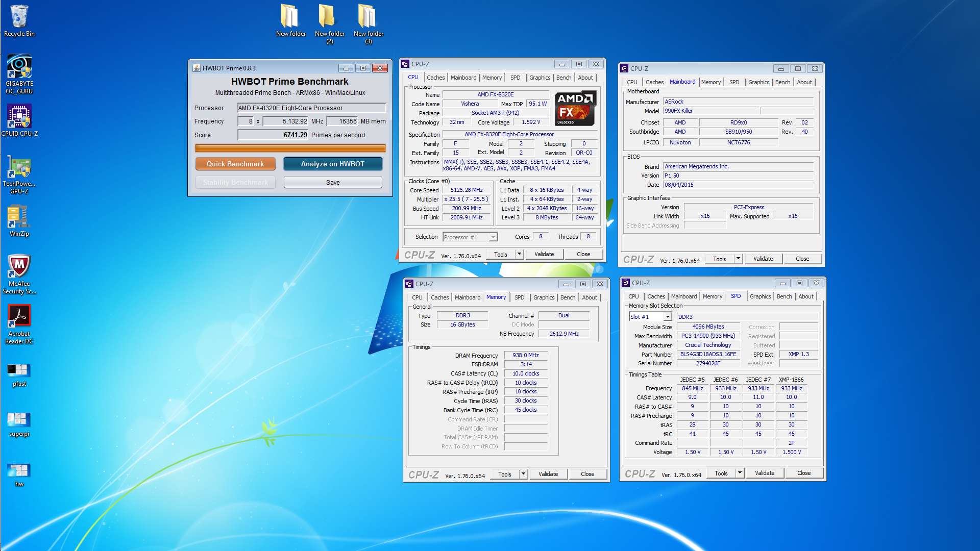Open the pfast desktop icon
The image size is (980, 551).
click(19, 374)
